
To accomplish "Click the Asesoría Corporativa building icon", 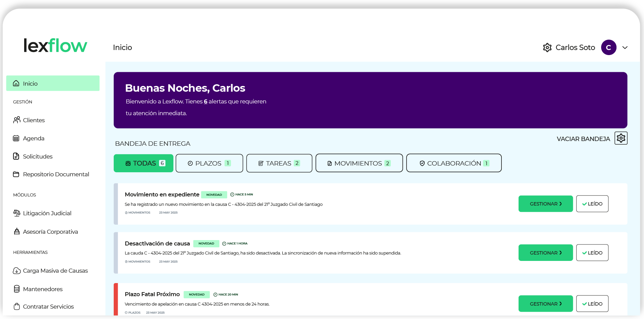I will [16, 231].
